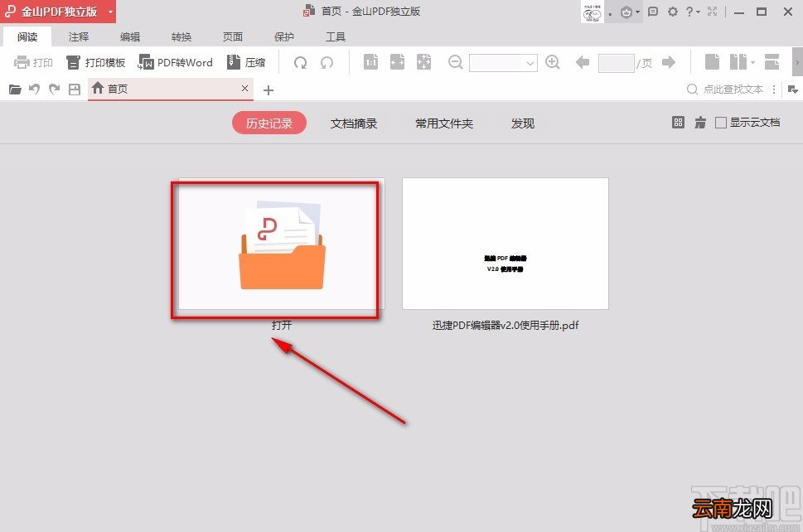Viewport: 803px width, 532px height.
Task: Set zoom to actual size 1:1
Action: pos(370,62)
